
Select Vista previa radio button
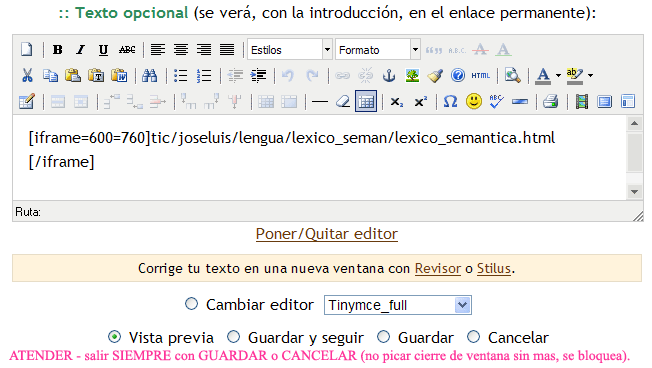pos(114,337)
